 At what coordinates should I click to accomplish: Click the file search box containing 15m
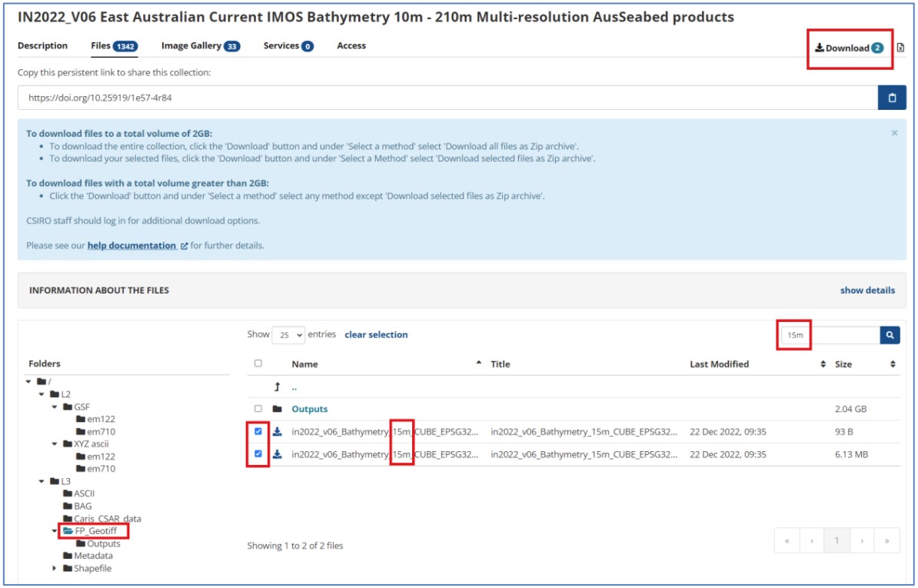tap(829, 335)
